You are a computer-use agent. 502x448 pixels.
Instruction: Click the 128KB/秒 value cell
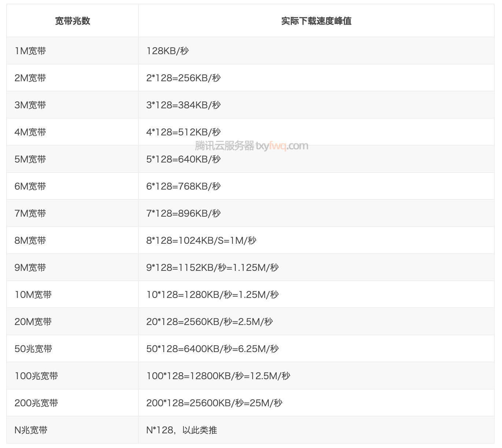click(167, 51)
